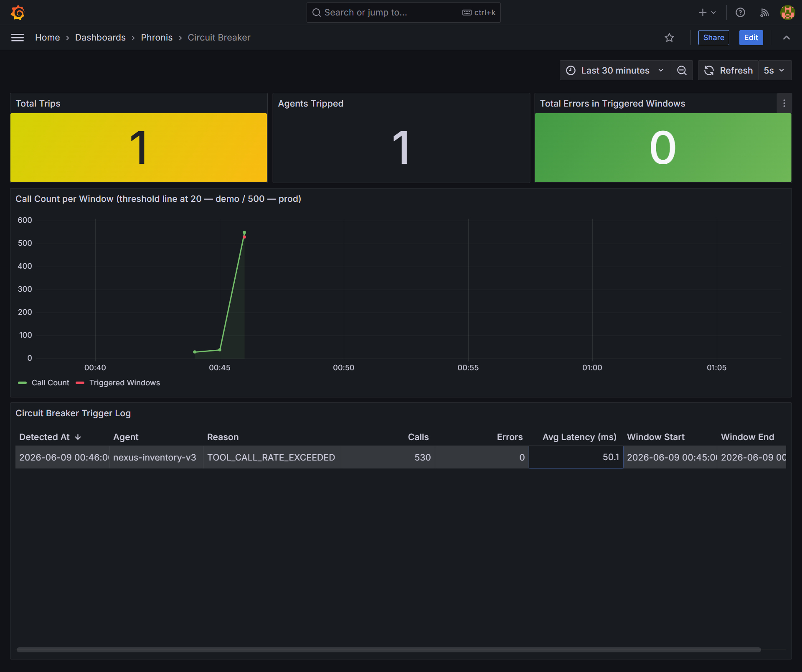Sort table by Reason column header
This screenshot has width=802, height=672.
223,437
